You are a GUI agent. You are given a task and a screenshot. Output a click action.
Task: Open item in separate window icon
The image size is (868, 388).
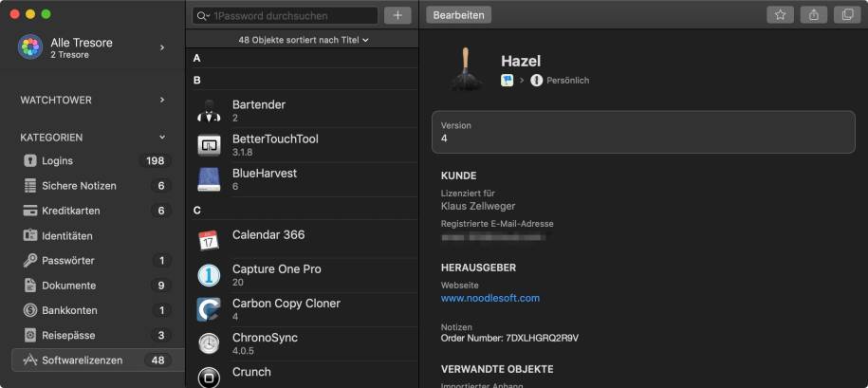point(847,15)
